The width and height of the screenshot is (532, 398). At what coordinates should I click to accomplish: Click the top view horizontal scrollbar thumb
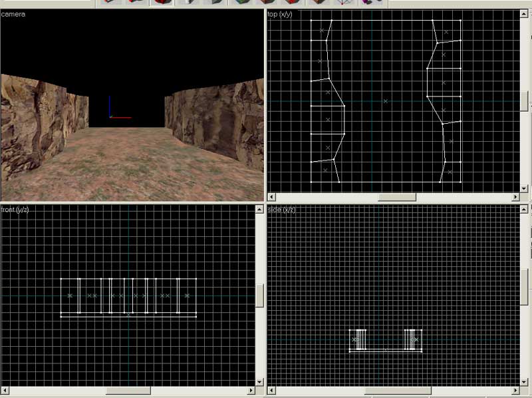[x=397, y=197]
